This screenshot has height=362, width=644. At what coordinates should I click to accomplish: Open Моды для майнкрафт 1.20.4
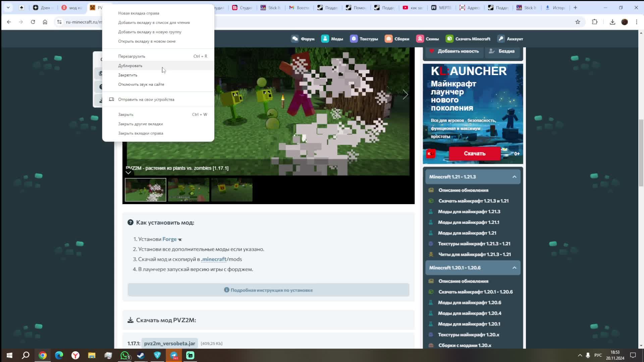pyautogui.click(x=470, y=313)
